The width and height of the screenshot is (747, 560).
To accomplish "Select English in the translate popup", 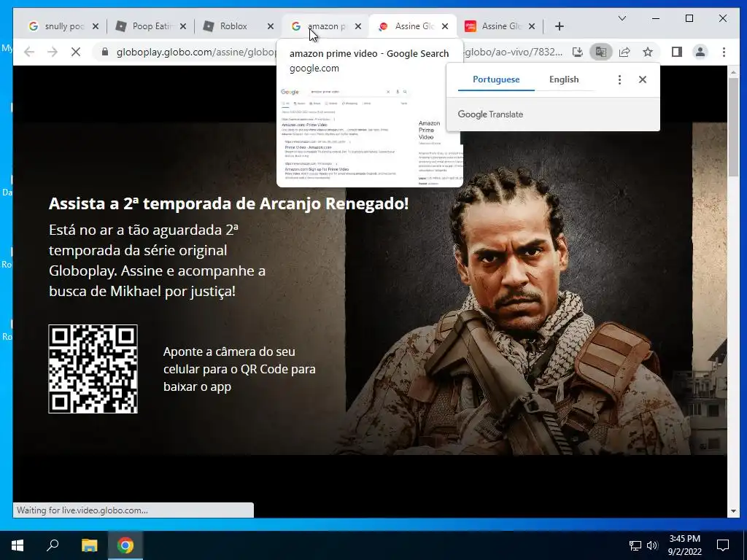I will click(564, 79).
